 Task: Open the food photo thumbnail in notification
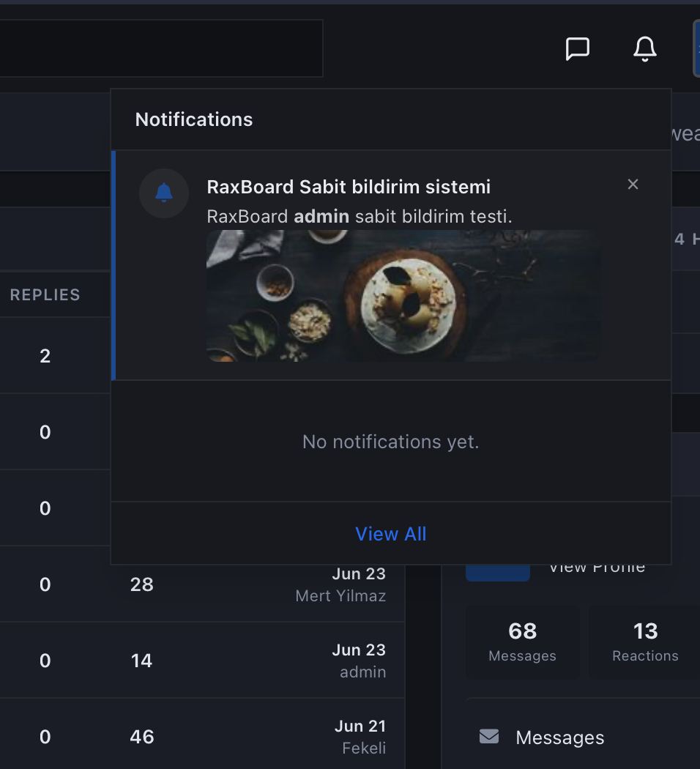coord(403,296)
